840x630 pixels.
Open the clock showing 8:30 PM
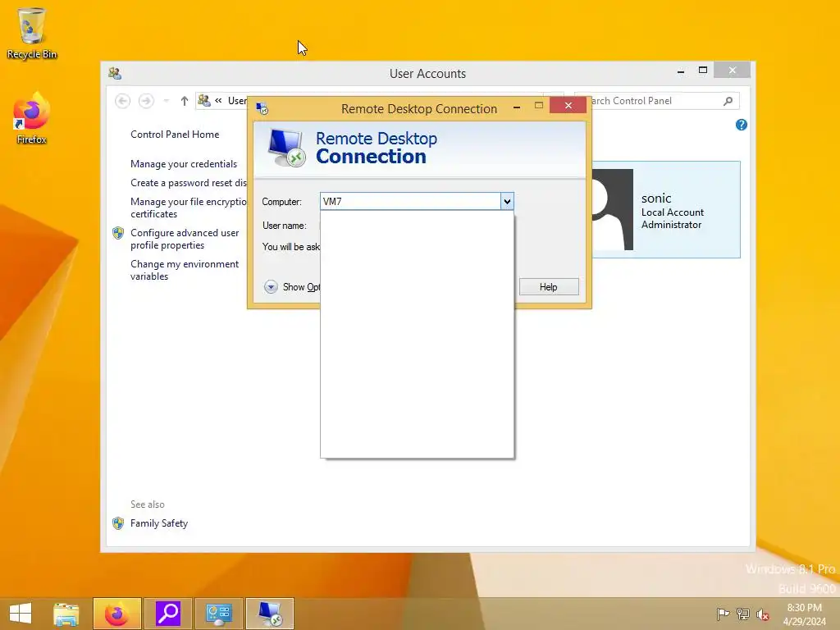pos(804,614)
